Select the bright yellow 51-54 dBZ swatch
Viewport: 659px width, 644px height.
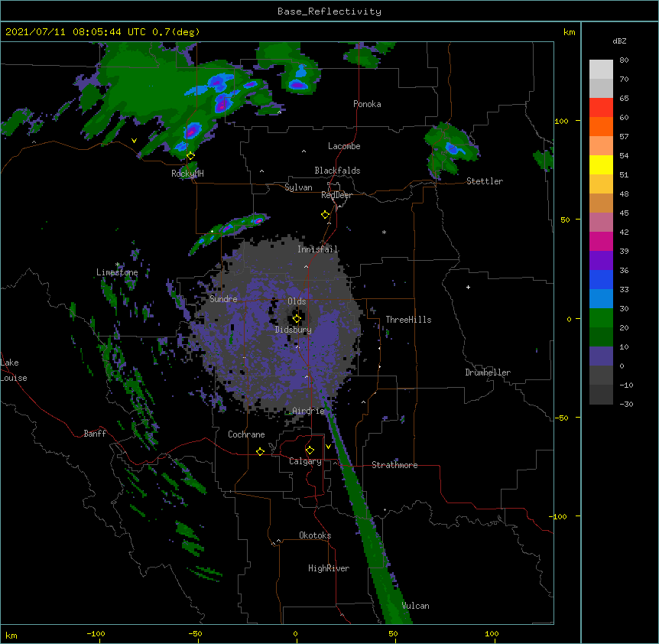click(601, 164)
